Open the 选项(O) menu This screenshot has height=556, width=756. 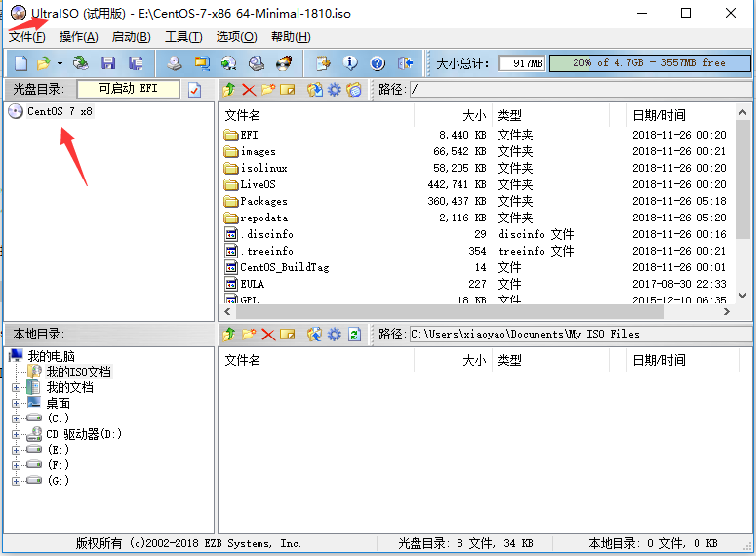click(x=236, y=37)
